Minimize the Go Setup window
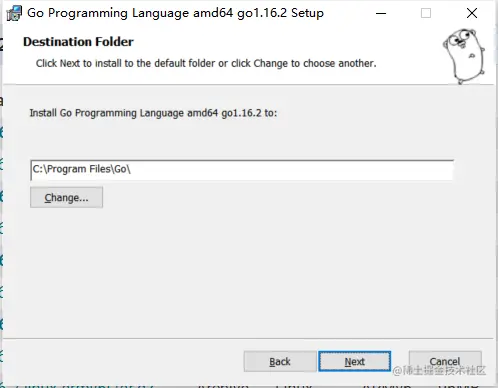The image size is (498, 388). (x=381, y=13)
